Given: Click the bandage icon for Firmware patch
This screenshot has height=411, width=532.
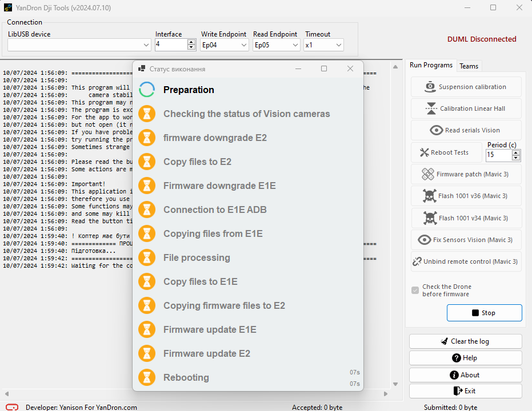Looking at the screenshot, I should pyautogui.click(x=428, y=174).
